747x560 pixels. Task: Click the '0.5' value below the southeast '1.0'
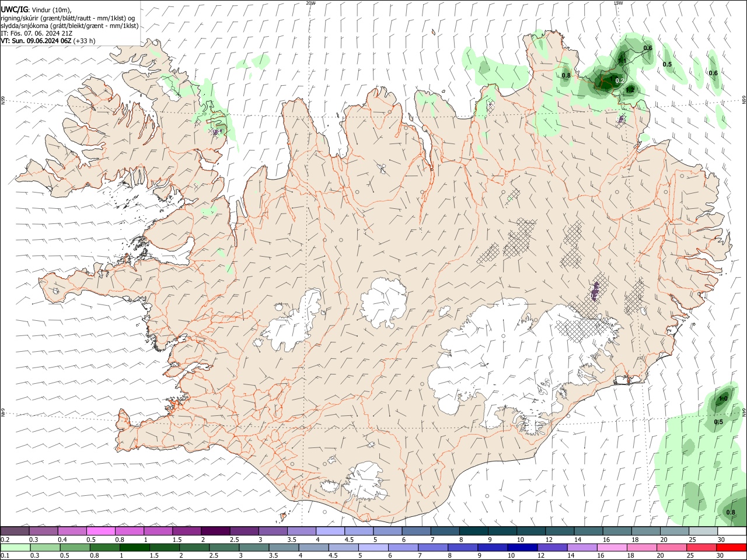coord(718,422)
